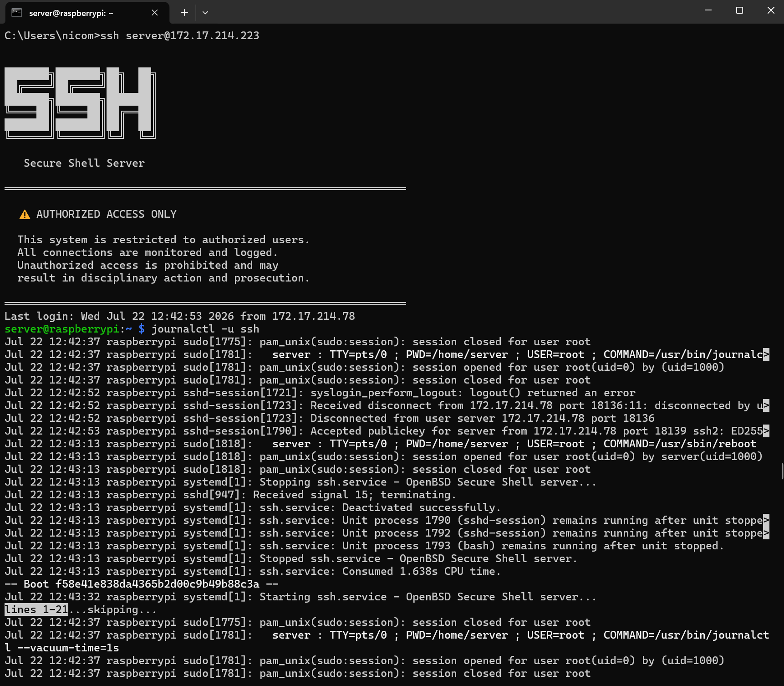
Task: Maximize the terminal window
Action: click(739, 10)
